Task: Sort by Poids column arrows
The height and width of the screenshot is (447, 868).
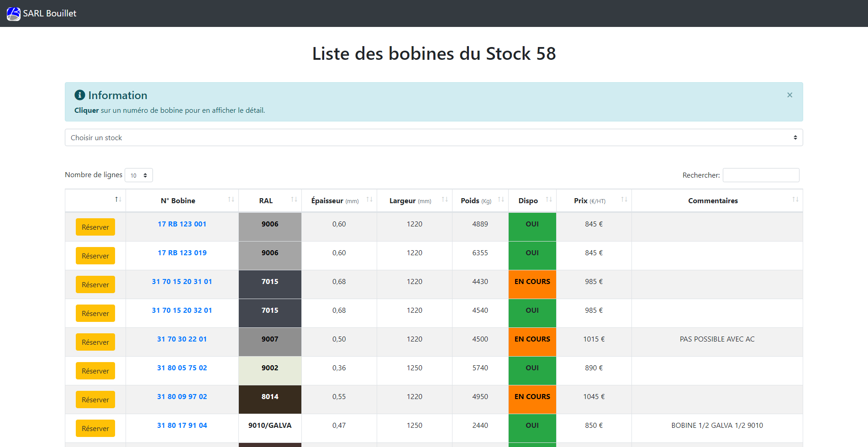Action: tap(501, 200)
